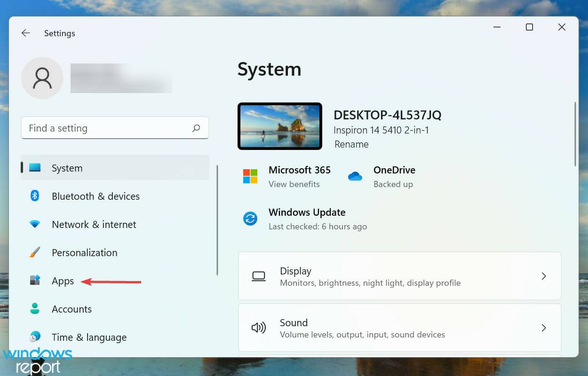Select the Bluetooth & devices sidebar icon

click(35, 196)
